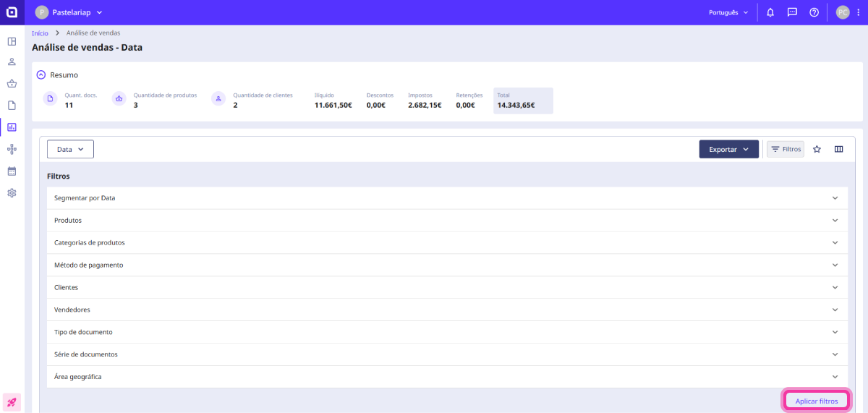Click the Aplicar filtros button
This screenshot has width=868, height=413.
tap(816, 401)
